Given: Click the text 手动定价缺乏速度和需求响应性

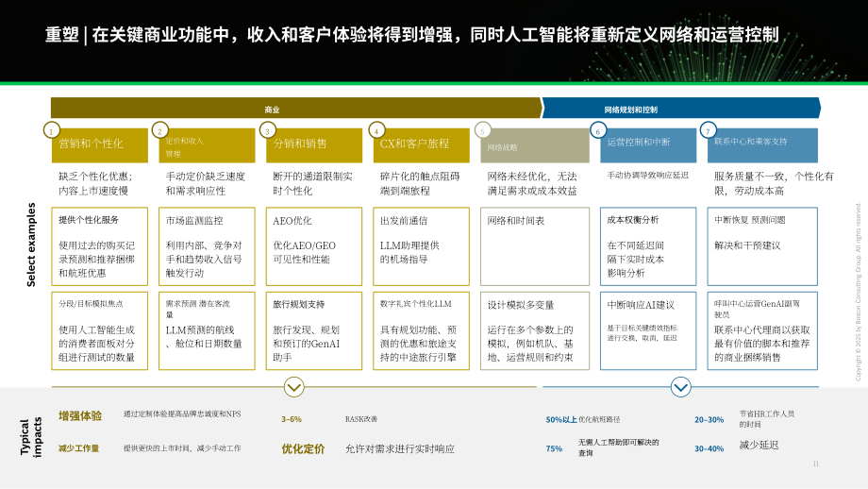Looking at the screenshot, I should tap(206, 183).
